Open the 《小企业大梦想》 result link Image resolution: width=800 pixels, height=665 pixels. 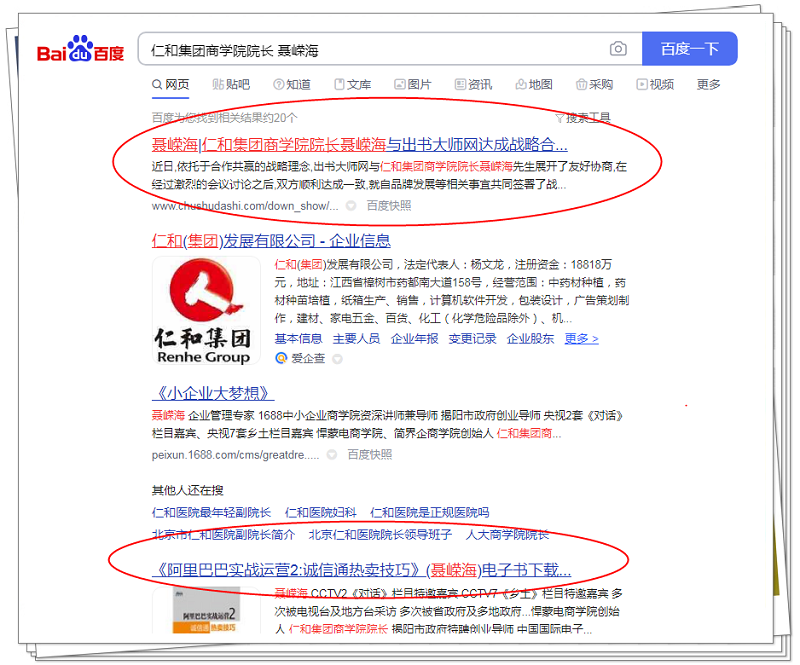pos(213,393)
